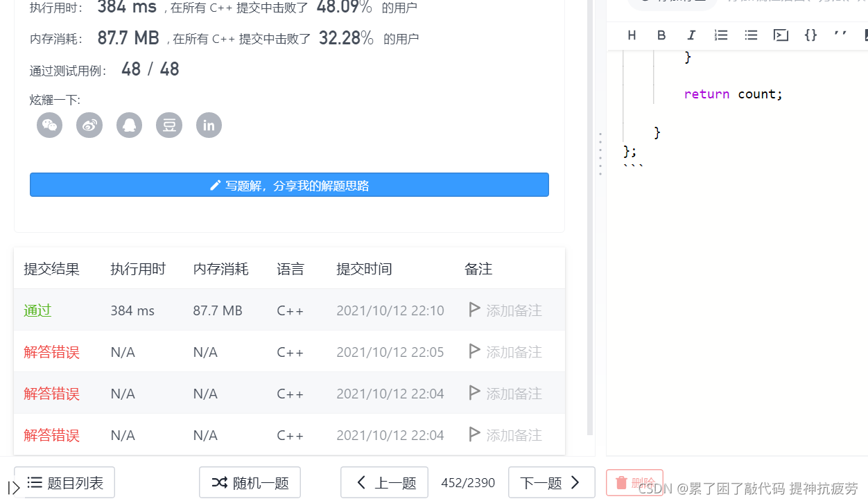Click the 2021/10/12 22:05 timestamp
Screen dimensions: 868x501
[x=390, y=352]
